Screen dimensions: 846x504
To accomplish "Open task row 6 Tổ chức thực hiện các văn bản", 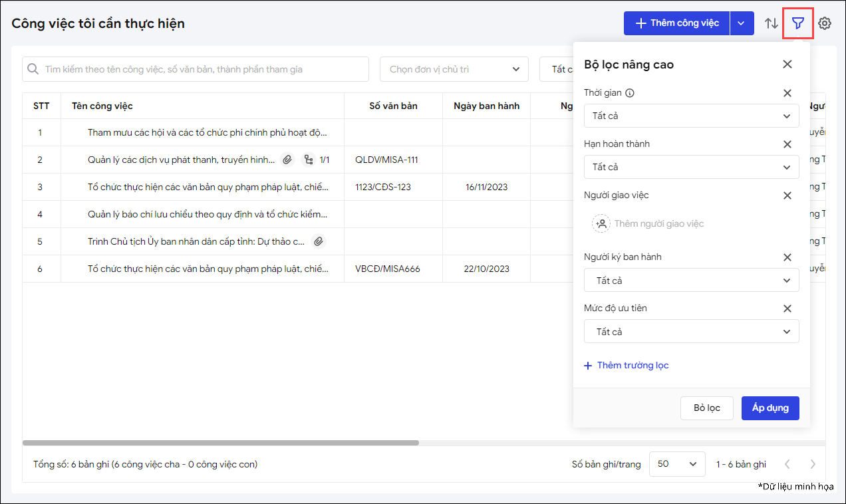I will point(208,269).
